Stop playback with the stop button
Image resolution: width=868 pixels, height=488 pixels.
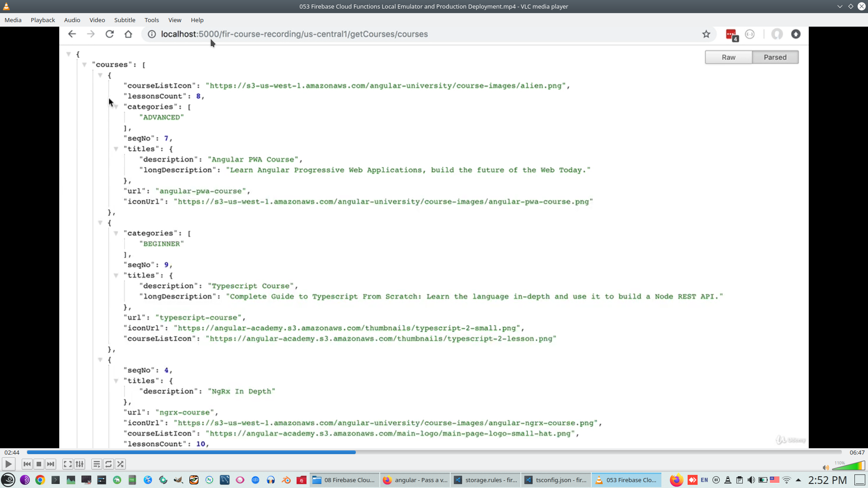39,464
